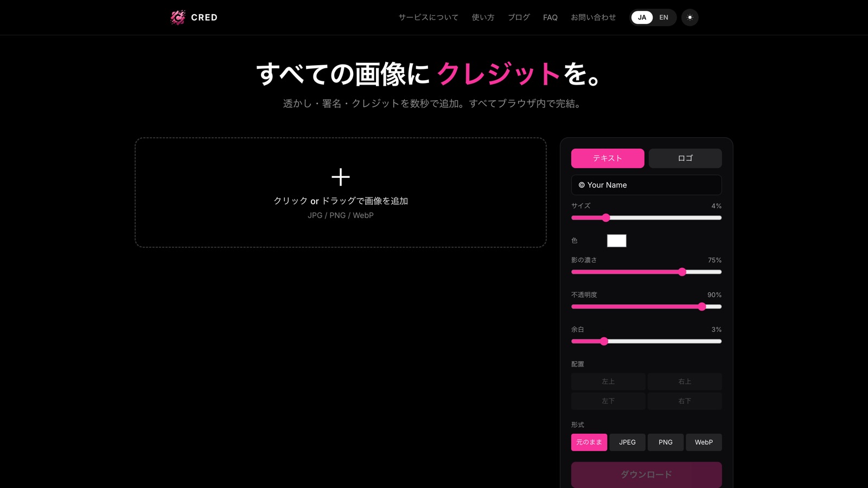
Task: Select 右下 placement
Action: (x=685, y=401)
